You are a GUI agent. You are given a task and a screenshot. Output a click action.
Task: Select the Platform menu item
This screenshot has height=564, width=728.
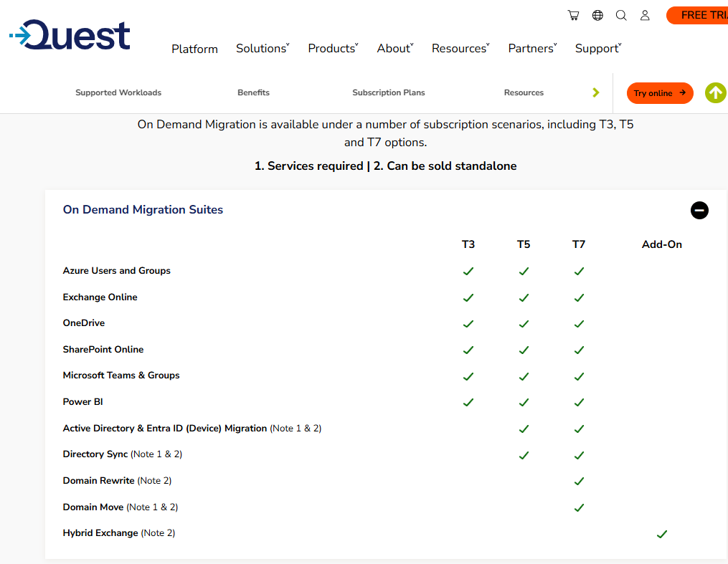point(194,49)
